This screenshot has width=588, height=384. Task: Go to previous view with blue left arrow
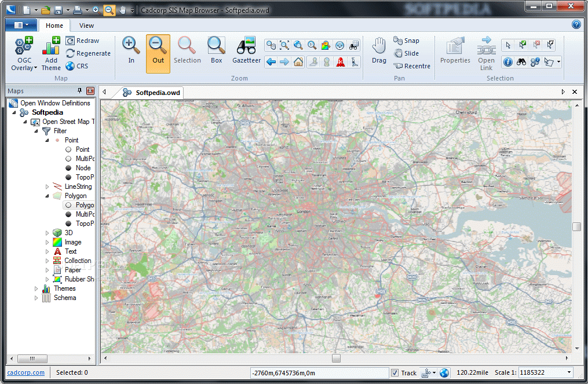click(271, 62)
